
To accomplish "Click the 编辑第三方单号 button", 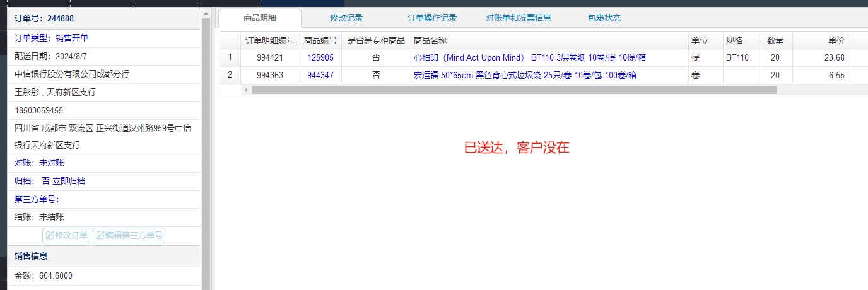I will tap(129, 235).
